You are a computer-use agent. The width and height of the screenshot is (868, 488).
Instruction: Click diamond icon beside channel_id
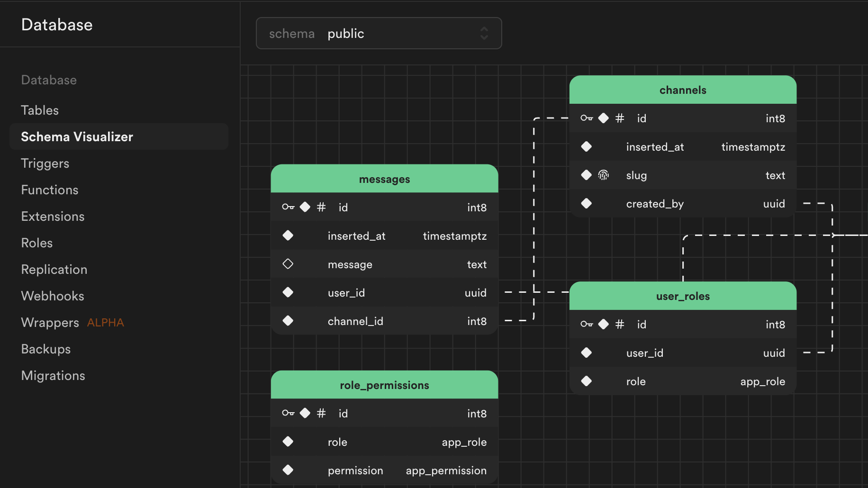(288, 321)
